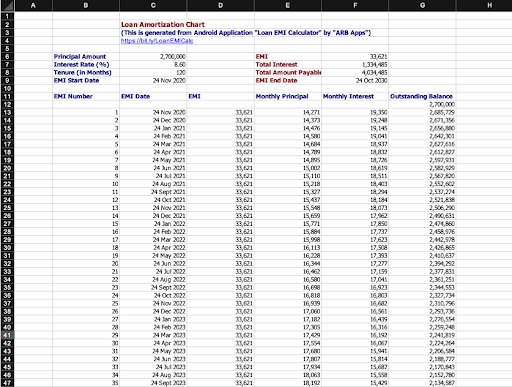512x387 pixels.
Task: Click the Monthly Principal header cell
Action: tap(288, 97)
